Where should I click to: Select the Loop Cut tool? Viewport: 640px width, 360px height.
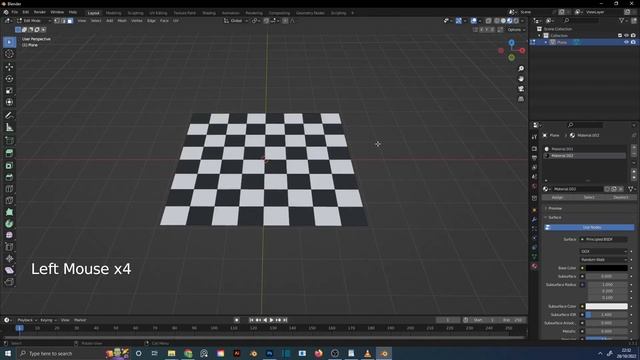click(x=9, y=189)
